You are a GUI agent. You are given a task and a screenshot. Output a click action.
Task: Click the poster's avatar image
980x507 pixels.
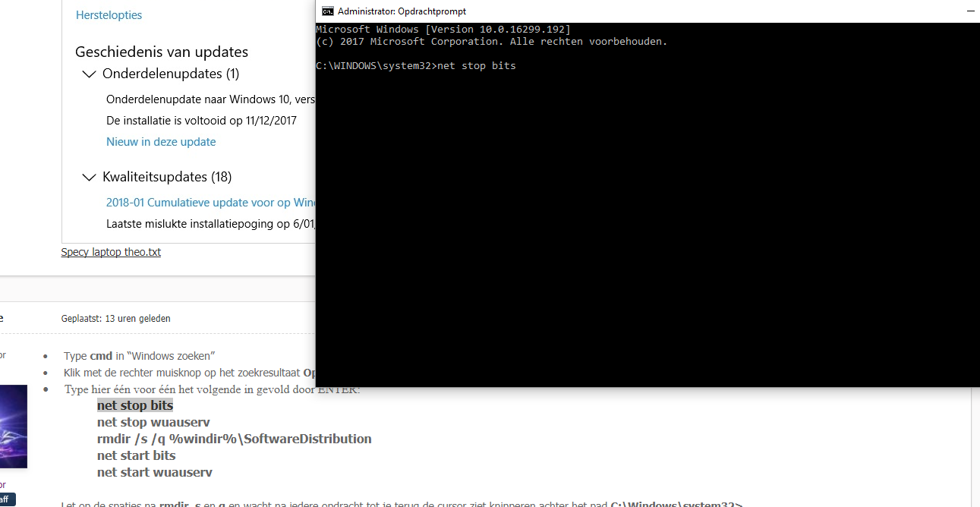14,426
